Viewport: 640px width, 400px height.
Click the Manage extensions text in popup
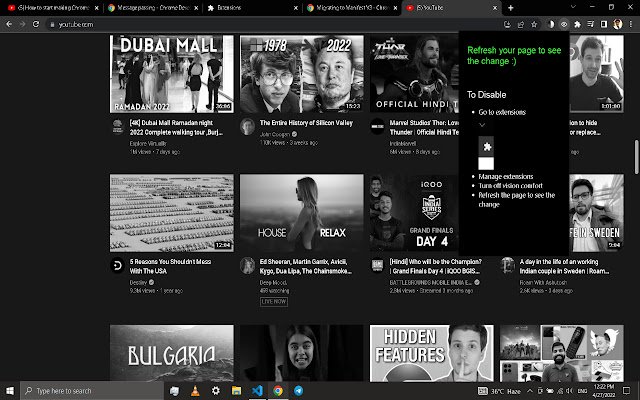(506, 176)
